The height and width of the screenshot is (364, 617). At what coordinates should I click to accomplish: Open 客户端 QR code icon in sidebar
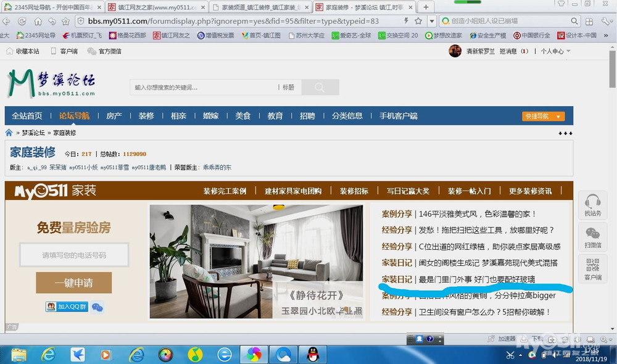click(592, 269)
